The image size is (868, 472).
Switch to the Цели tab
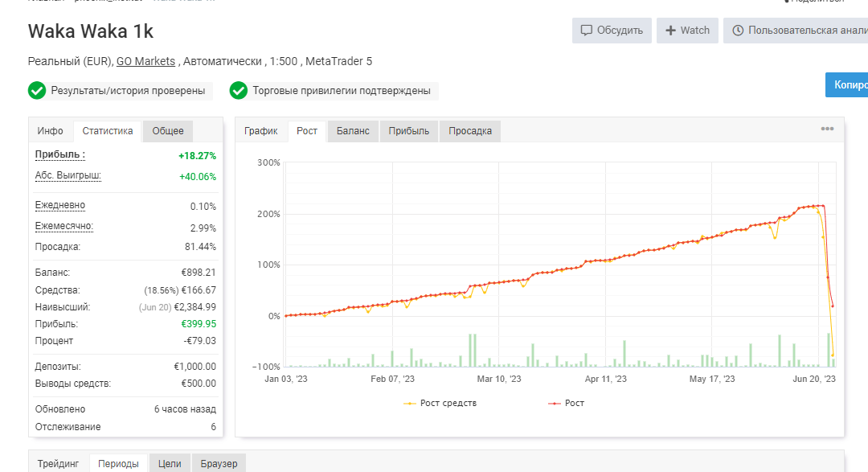coord(170,464)
